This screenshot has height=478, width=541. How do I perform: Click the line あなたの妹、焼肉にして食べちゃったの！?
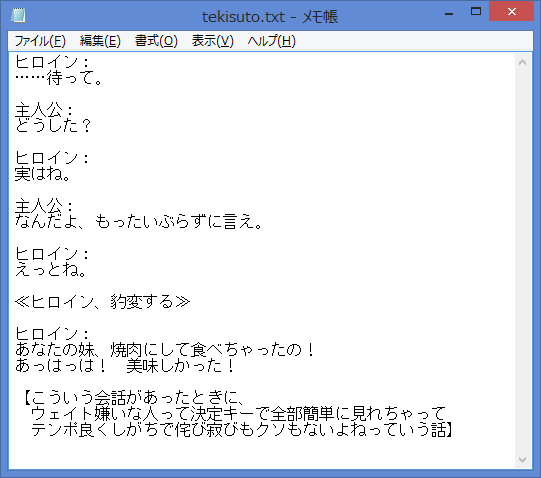(165, 350)
